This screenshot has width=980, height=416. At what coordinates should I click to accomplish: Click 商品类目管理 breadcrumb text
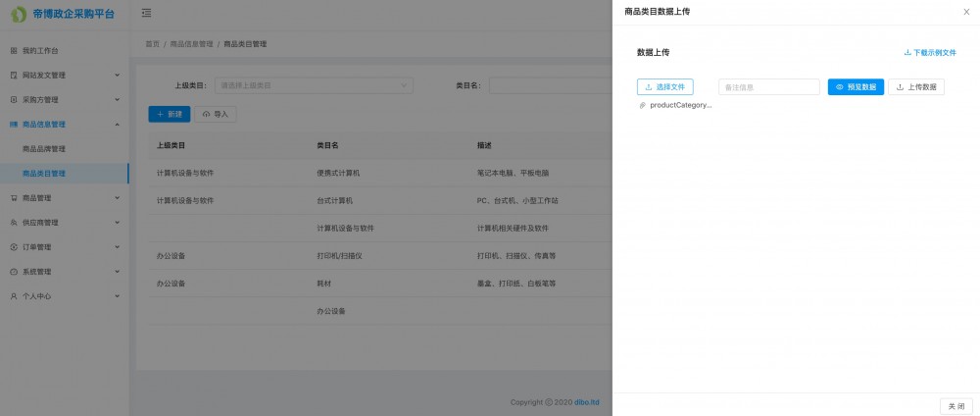245,44
